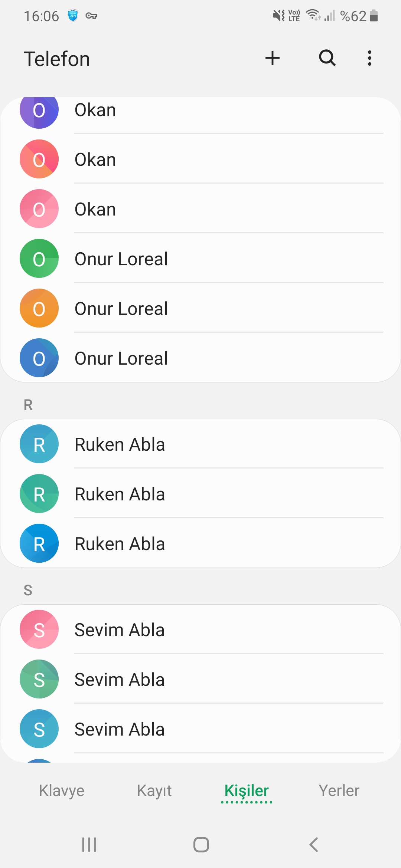Tap the purple O avatar for Okan
The height and width of the screenshot is (868, 401).
39,110
